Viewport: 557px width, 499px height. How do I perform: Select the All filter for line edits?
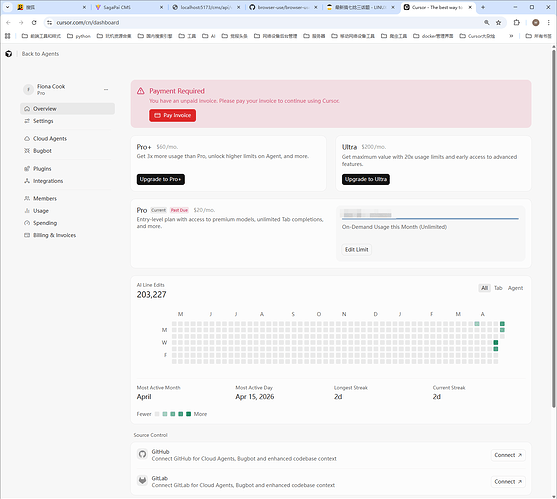coord(484,288)
